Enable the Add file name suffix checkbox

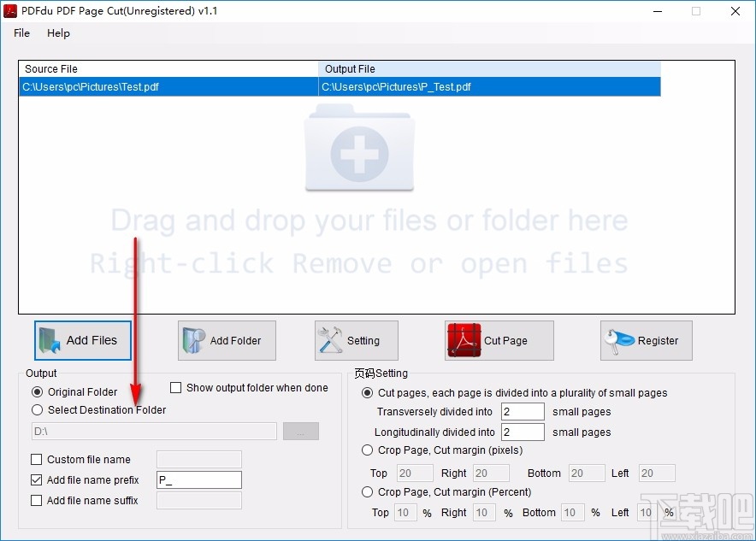36,501
